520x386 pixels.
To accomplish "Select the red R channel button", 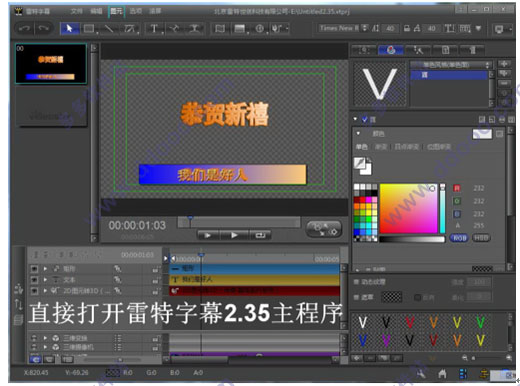I will [457, 188].
